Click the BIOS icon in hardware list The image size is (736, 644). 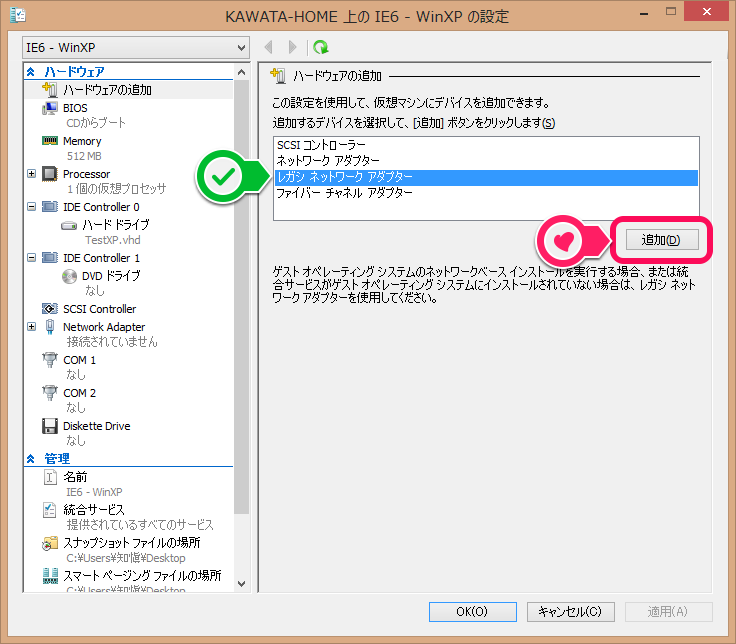(50, 108)
